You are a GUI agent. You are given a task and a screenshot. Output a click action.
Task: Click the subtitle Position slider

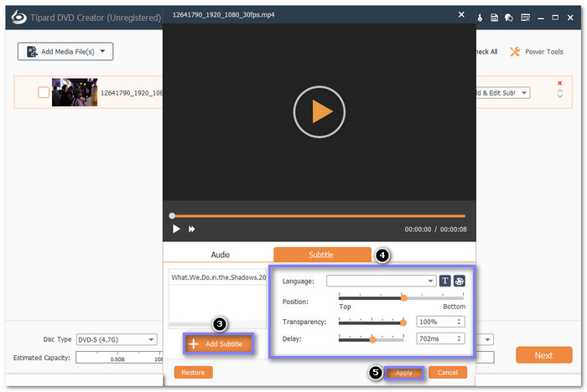coord(401,297)
